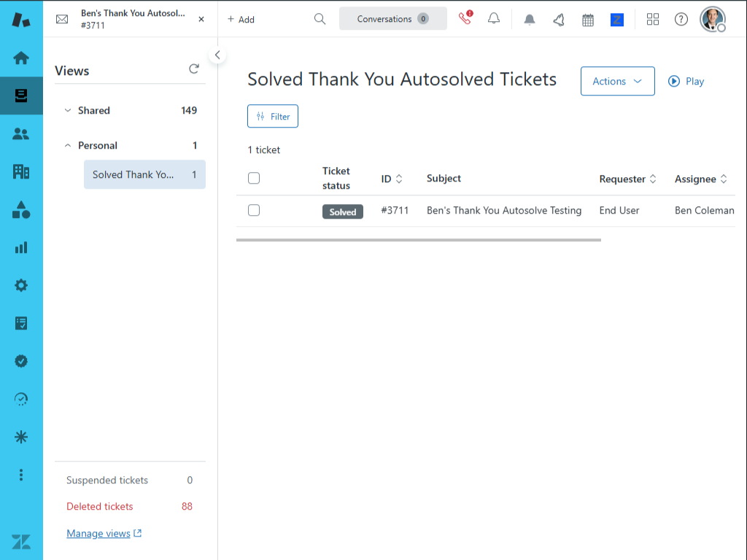Open the Actions dropdown
Image resolution: width=747 pixels, height=560 pixels.
(x=617, y=81)
